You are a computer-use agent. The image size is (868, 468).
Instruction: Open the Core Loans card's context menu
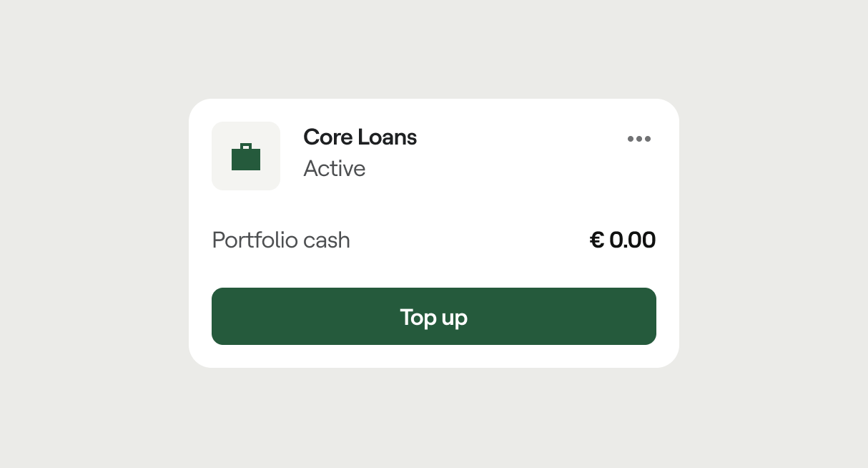tap(639, 139)
